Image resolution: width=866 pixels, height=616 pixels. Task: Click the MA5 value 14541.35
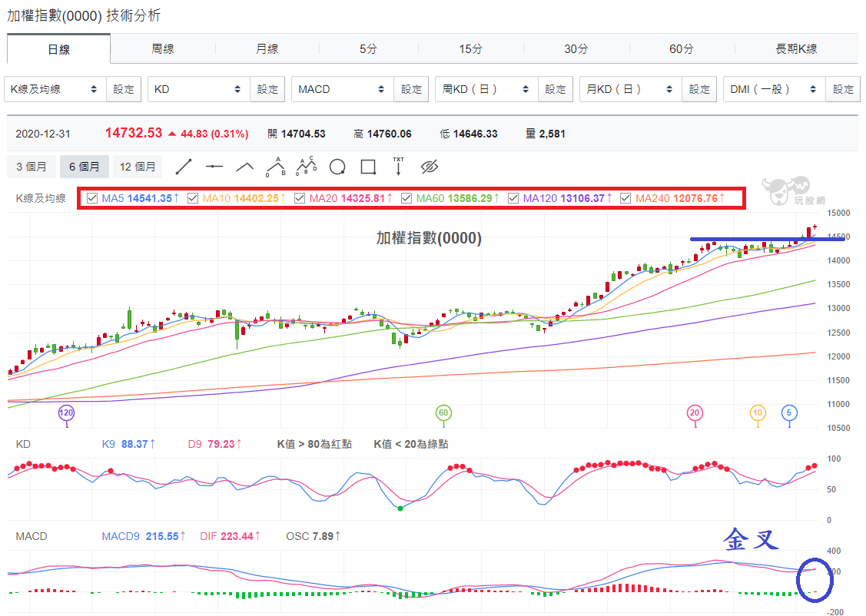point(150,198)
